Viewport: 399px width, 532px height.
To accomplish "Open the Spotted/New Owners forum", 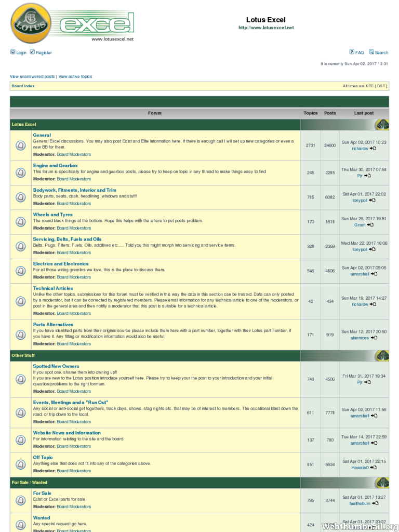I will (56, 366).
